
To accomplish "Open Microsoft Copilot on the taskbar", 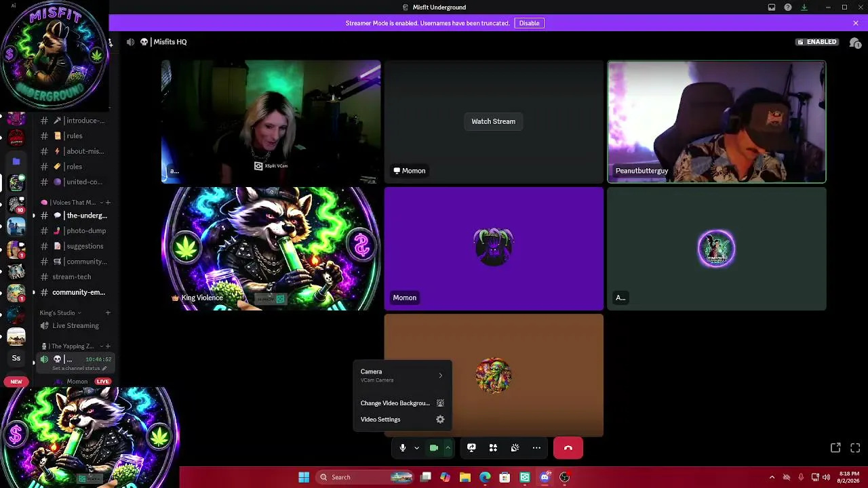I will pyautogui.click(x=445, y=477).
